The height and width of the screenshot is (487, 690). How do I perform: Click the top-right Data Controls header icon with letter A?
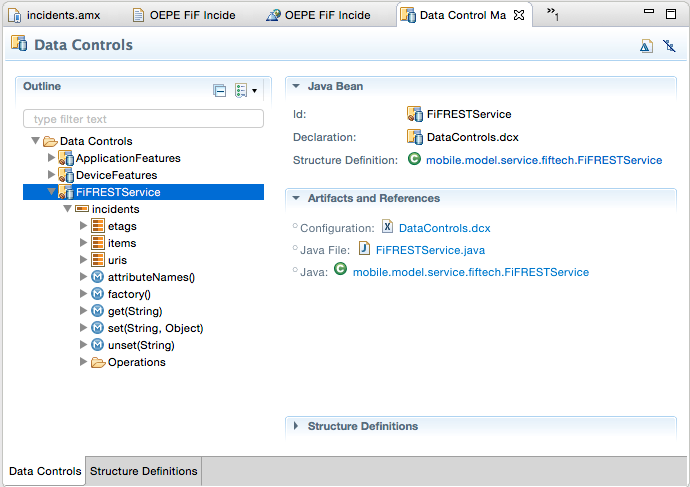coord(646,46)
